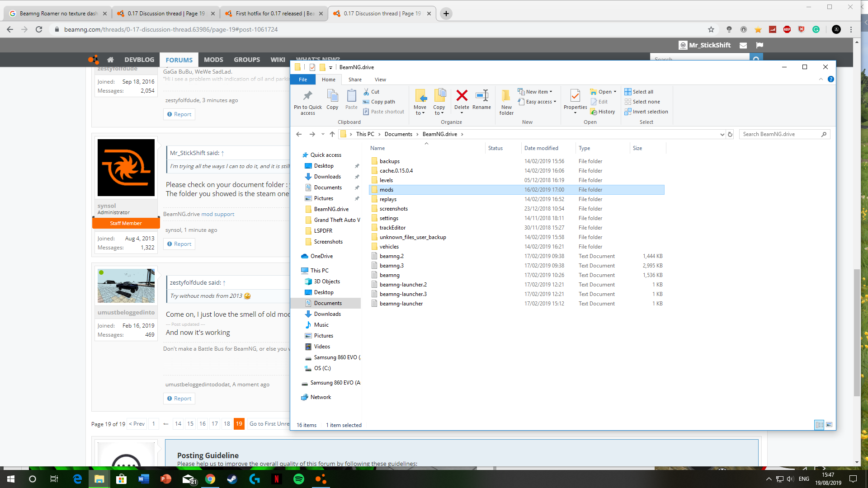Viewport: 868px width, 488px height.
Task: Select the levels folder row
Action: pos(517,180)
